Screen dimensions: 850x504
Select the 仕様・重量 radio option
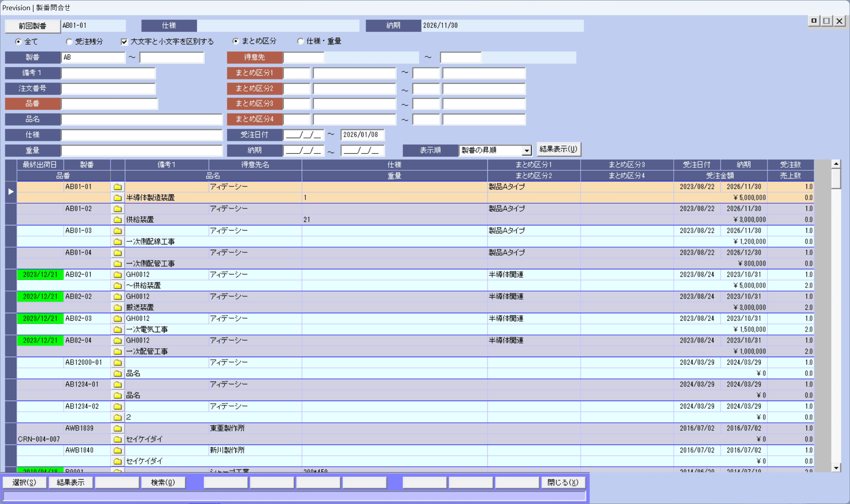[300, 41]
